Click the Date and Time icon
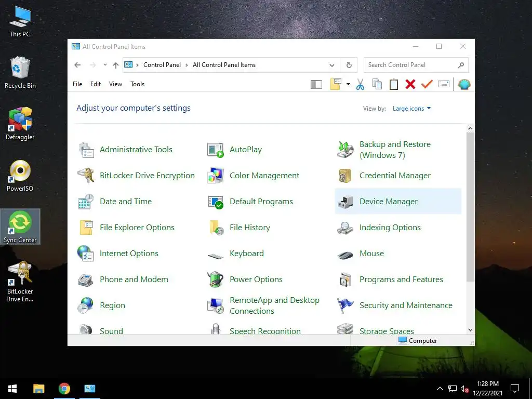The width and height of the screenshot is (532, 399). [86, 202]
